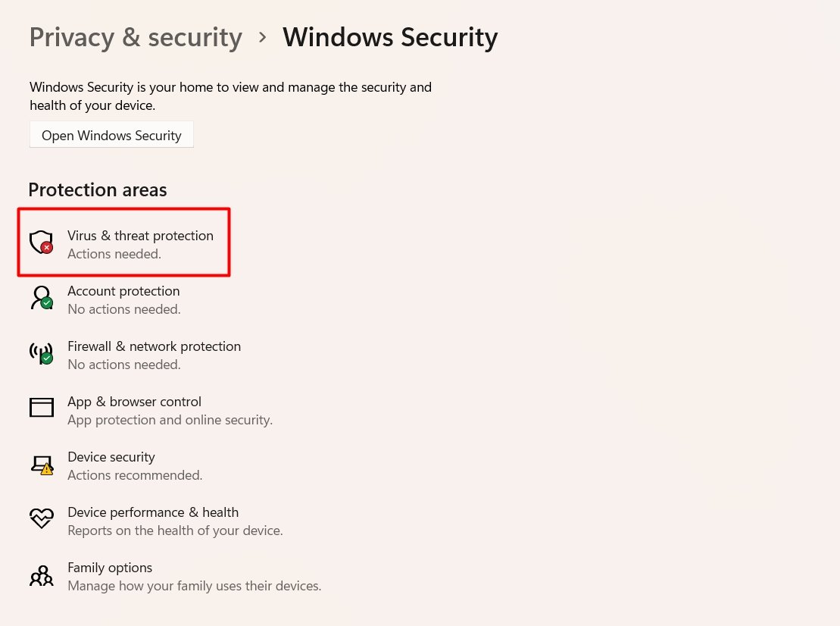This screenshot has height=626, width=840.
Task: Open Virus & threat protection label
Action: coord(140,235)
